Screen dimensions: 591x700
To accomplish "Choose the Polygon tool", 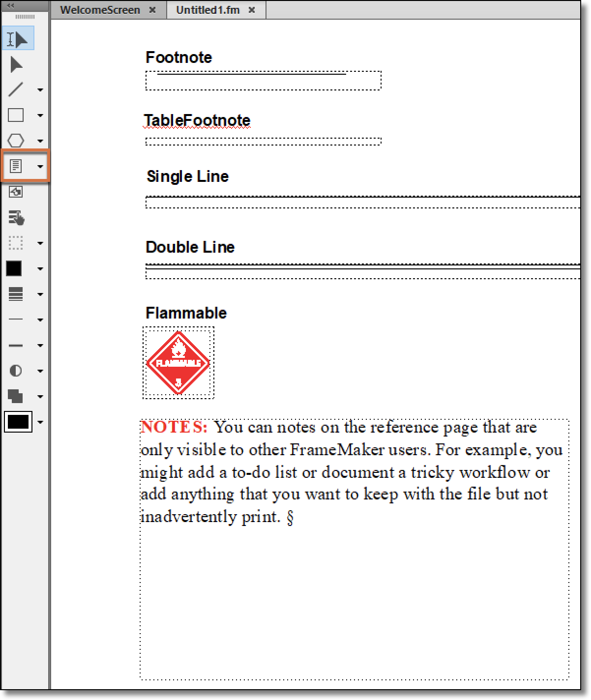I will (x=16, y=141).
